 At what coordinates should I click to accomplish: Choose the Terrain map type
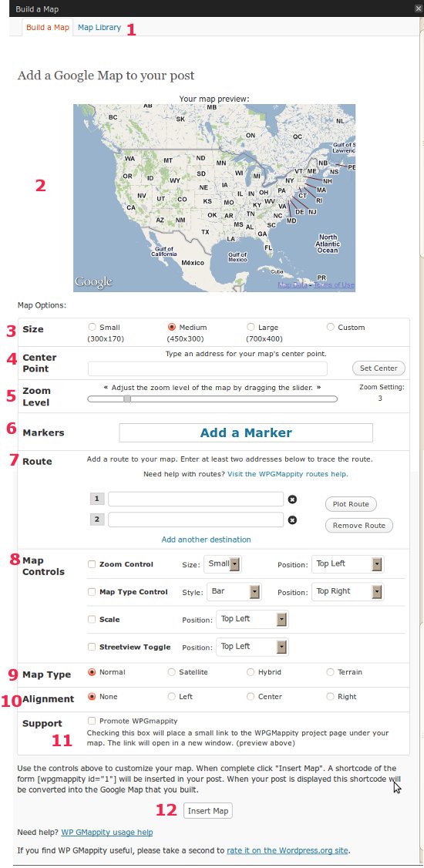331,672
